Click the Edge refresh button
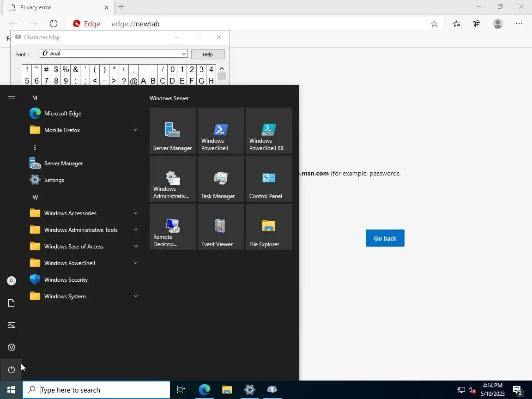The image size is (532, 399). point(53,24)
